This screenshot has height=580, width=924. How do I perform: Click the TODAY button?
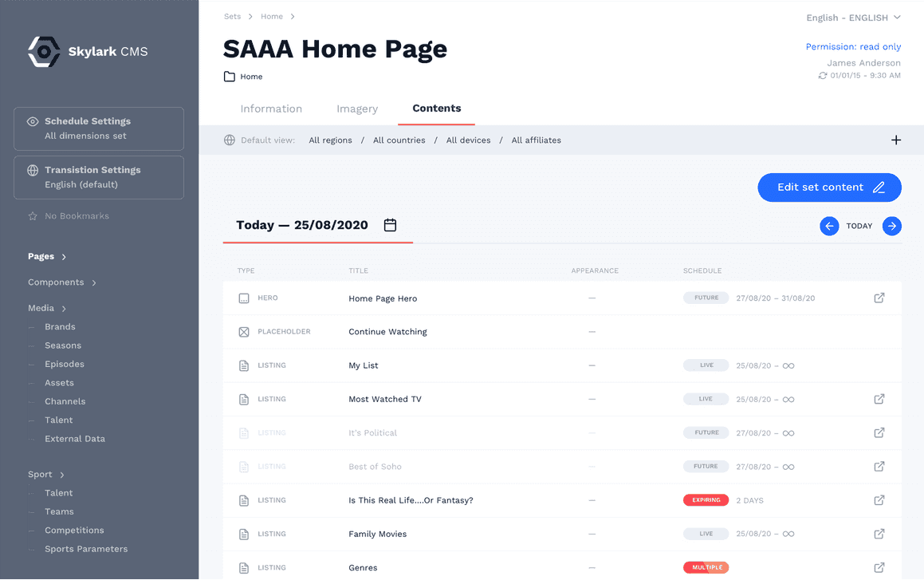pyautogui.click(x=859, y=226)
